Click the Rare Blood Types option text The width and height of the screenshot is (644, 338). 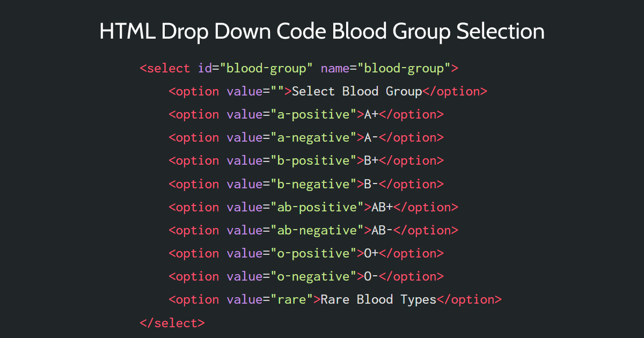[x=378, y=299]
